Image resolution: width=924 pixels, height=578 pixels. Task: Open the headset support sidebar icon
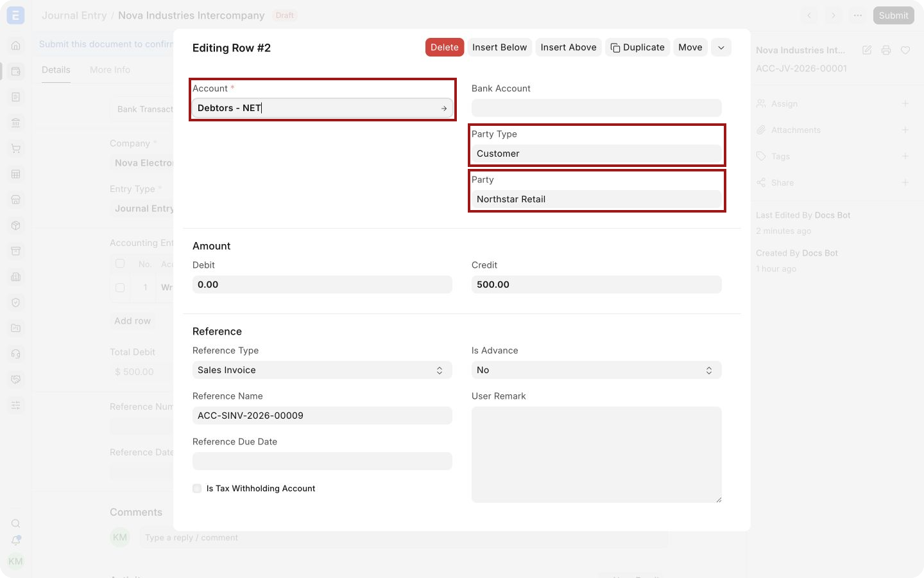(x=16, y=354)
